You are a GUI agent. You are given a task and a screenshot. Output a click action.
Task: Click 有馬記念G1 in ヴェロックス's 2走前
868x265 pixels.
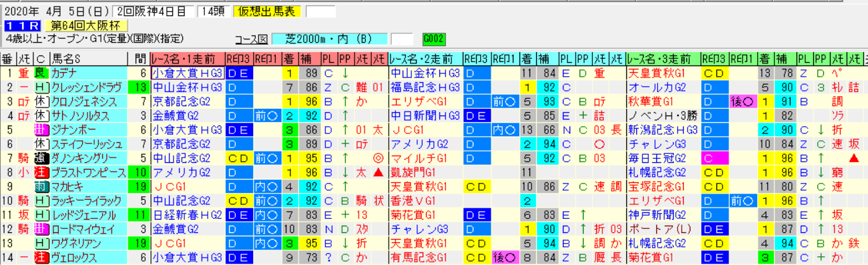coord(419,257)
